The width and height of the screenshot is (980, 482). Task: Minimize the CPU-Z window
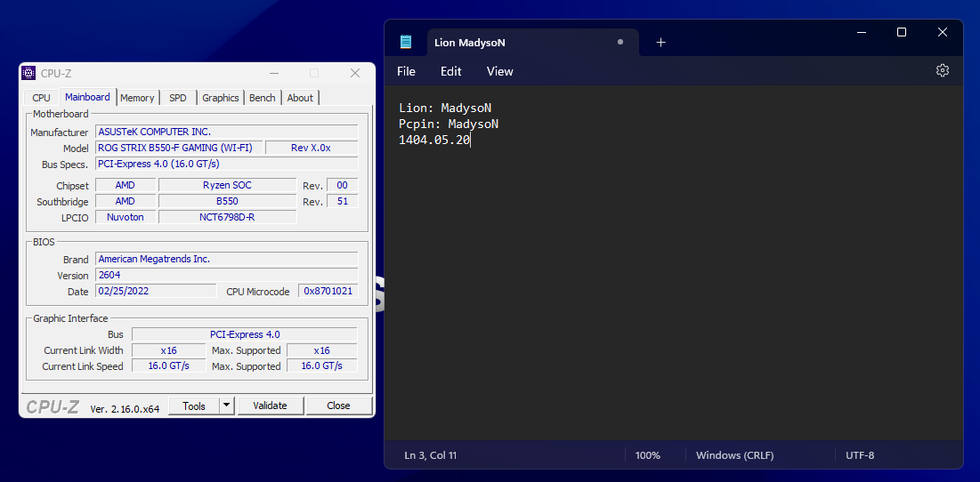[x=274, y=73]
